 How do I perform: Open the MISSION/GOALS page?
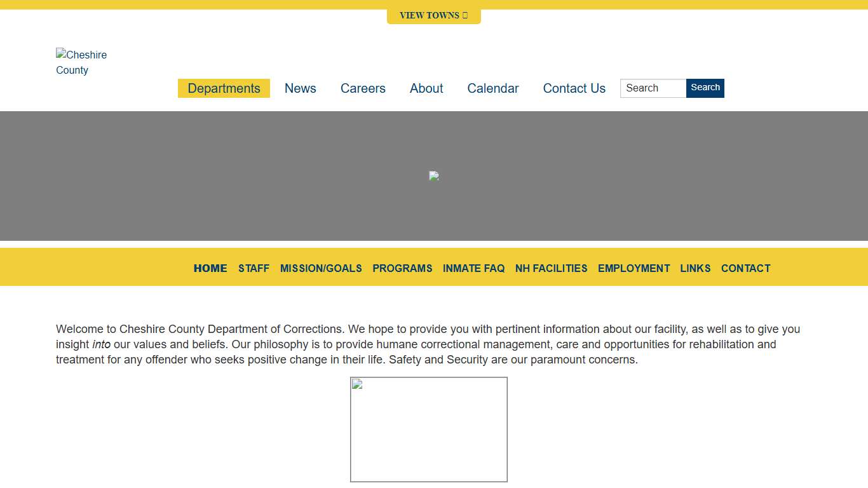coord(321,268)
